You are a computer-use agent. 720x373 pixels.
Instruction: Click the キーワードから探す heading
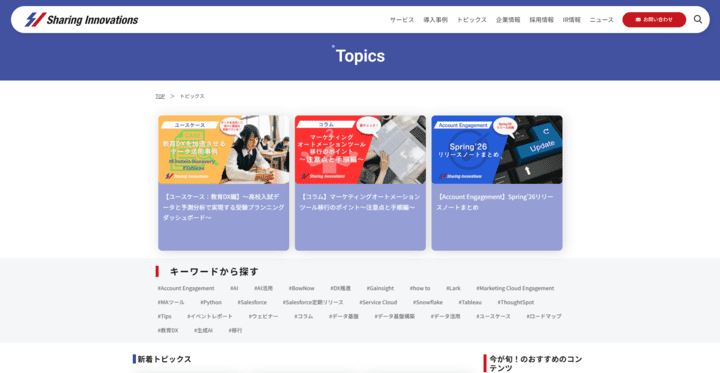point(214,271)
